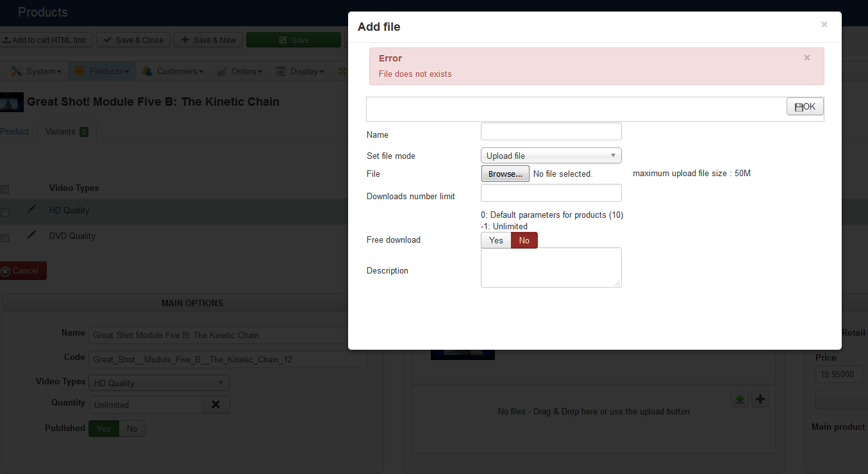The height and width of the screenshot is (474, 868).
Task: Click the pencil icon beside DVD Quality
Action: (31, 235)
